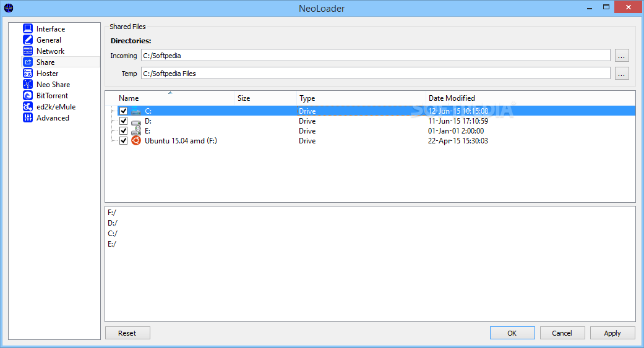Click the Apply button

(612, 333)
